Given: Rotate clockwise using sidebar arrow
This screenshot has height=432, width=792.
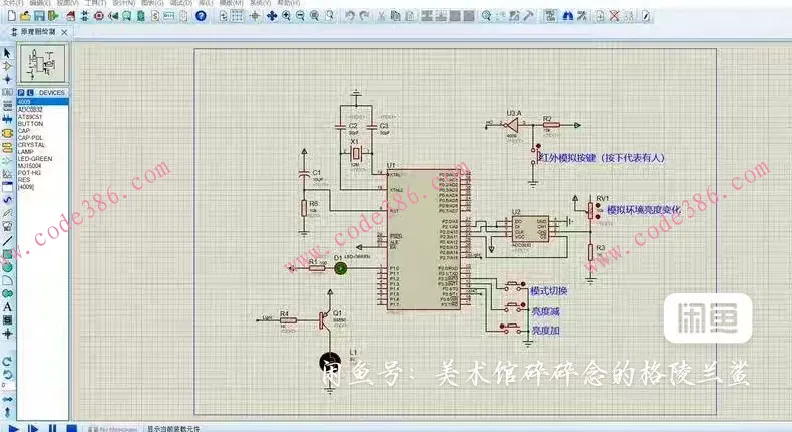Looking at the screenshot, I should [7, 362].
